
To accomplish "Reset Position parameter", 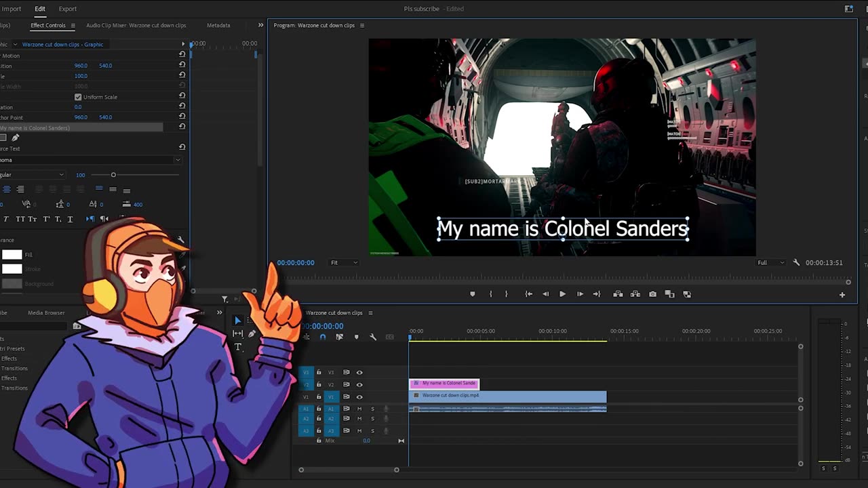I will (182, 66).
